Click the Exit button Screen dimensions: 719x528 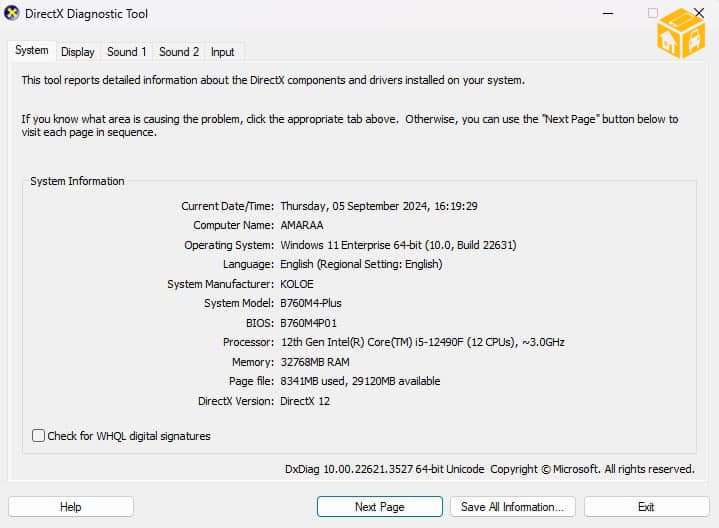(x=646, y=507)
